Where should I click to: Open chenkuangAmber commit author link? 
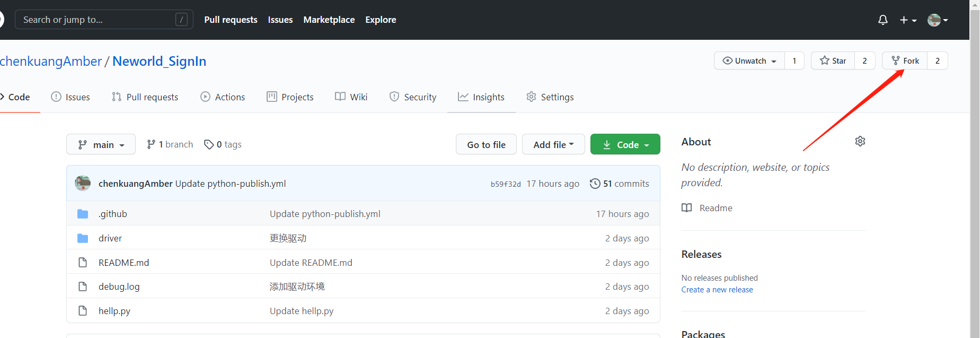[x=136, y=184]
